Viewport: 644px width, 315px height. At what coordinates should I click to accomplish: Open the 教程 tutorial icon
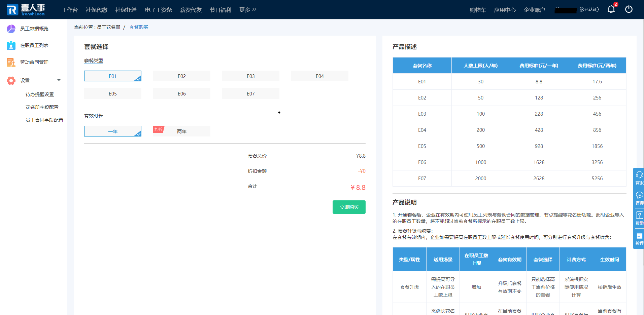click(639, 236)
